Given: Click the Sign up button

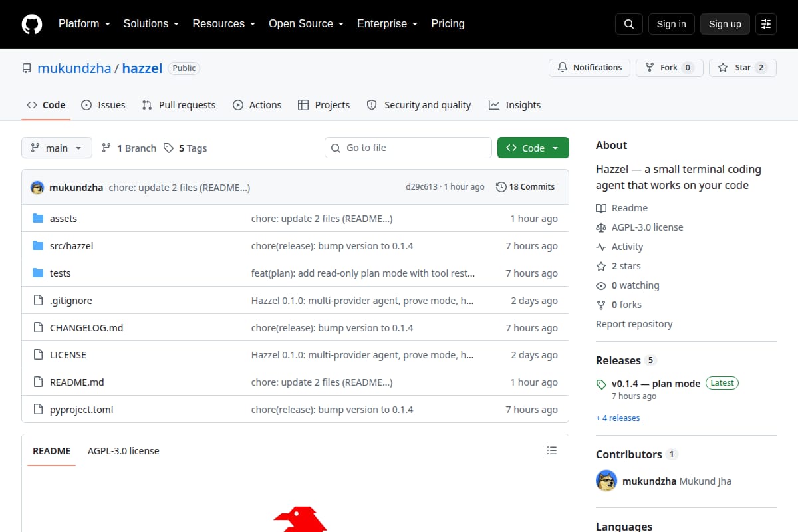Looking at the screenshot, I should coord(725,24).
